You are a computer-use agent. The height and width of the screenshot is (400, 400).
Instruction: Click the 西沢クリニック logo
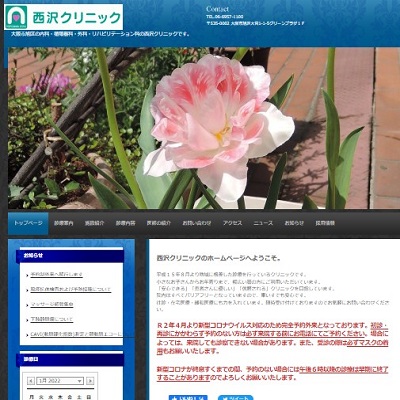coord(63,17)
